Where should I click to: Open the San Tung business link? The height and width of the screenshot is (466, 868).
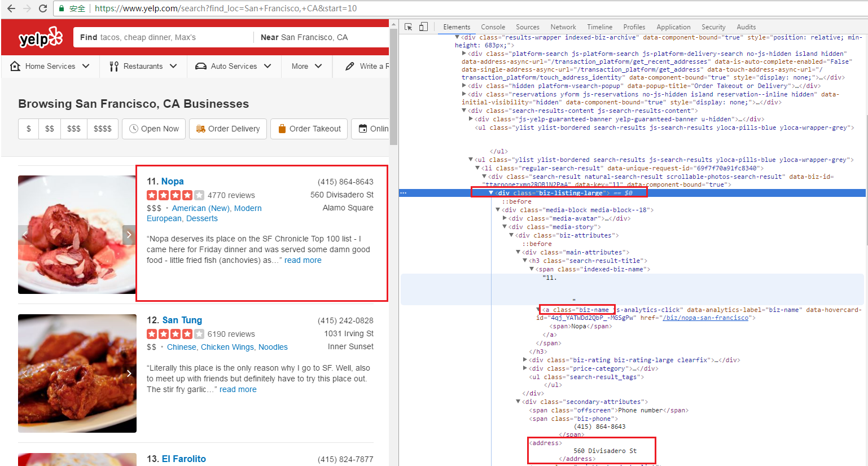[182, 320]
